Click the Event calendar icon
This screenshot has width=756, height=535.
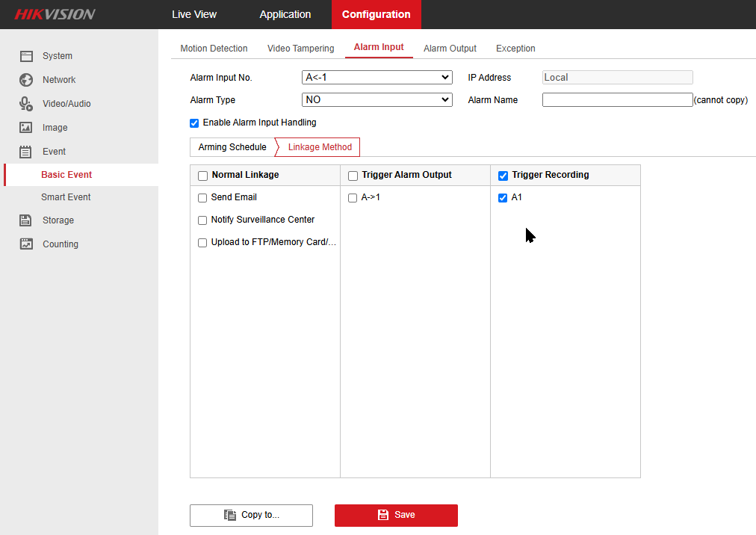[x=26, y=152]
